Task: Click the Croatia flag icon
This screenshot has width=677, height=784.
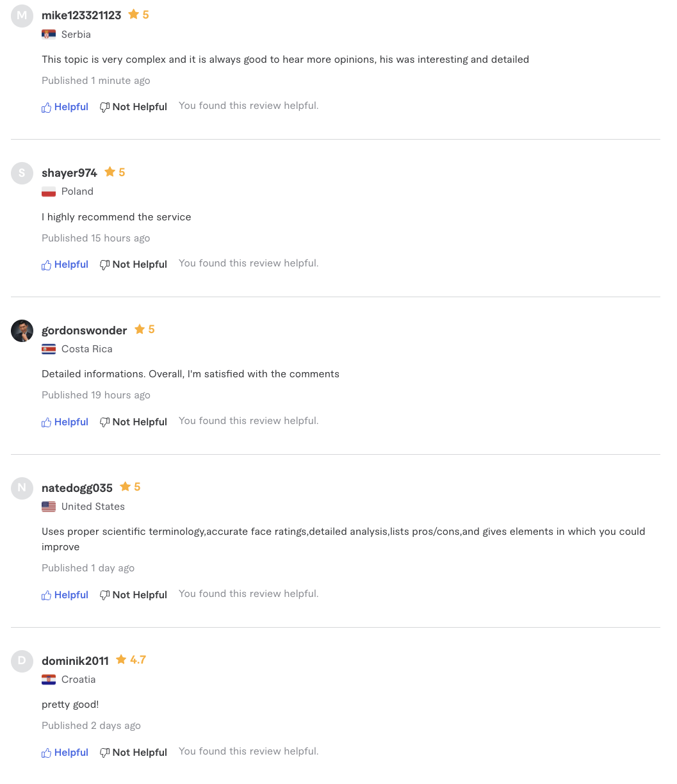Action: pyautogui.click(x=49, y=680)
